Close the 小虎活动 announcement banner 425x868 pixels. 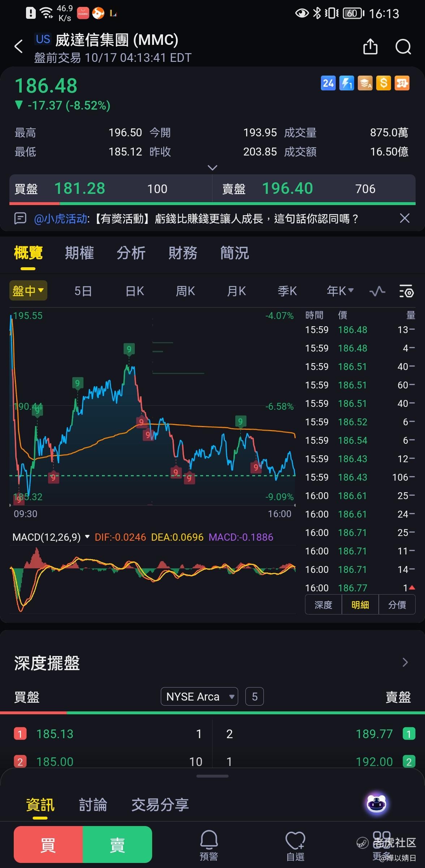click(404, 218)
